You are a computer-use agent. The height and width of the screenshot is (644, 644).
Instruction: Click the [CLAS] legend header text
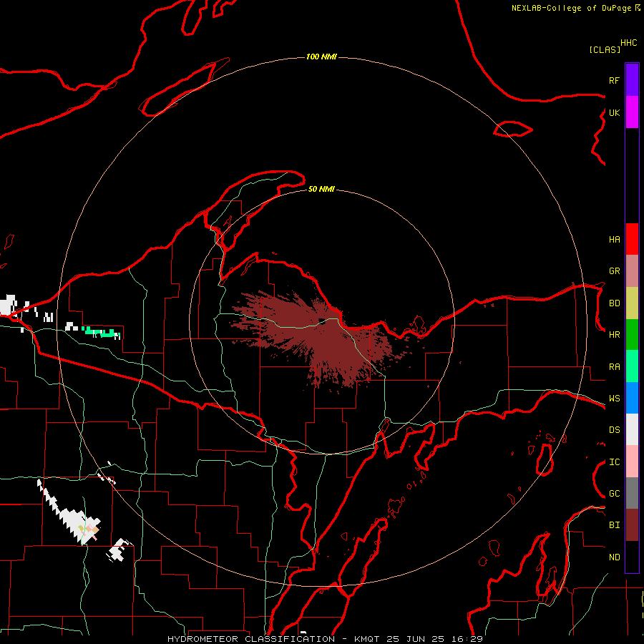pyautogui.click(x=605, y=49)
